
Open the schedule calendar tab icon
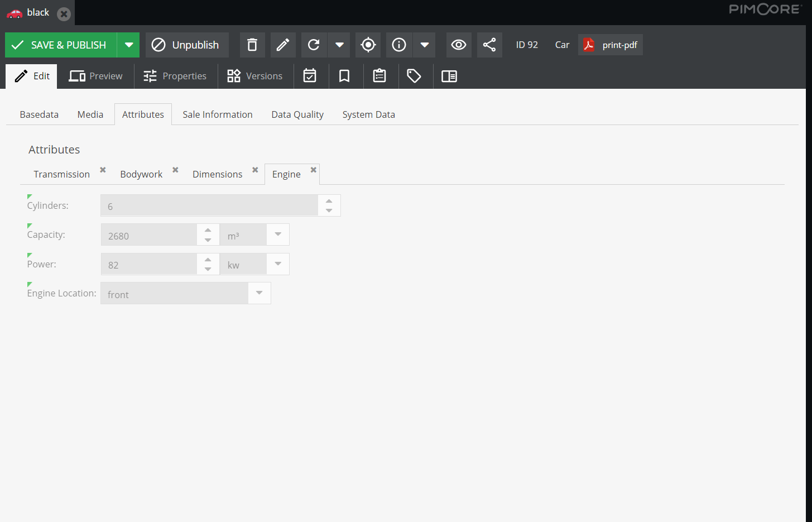[310, 76]
